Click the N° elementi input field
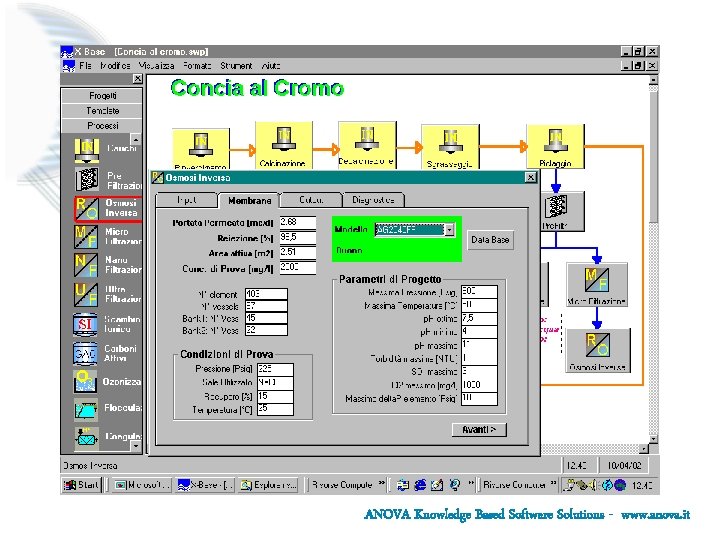 pos(266,294)
